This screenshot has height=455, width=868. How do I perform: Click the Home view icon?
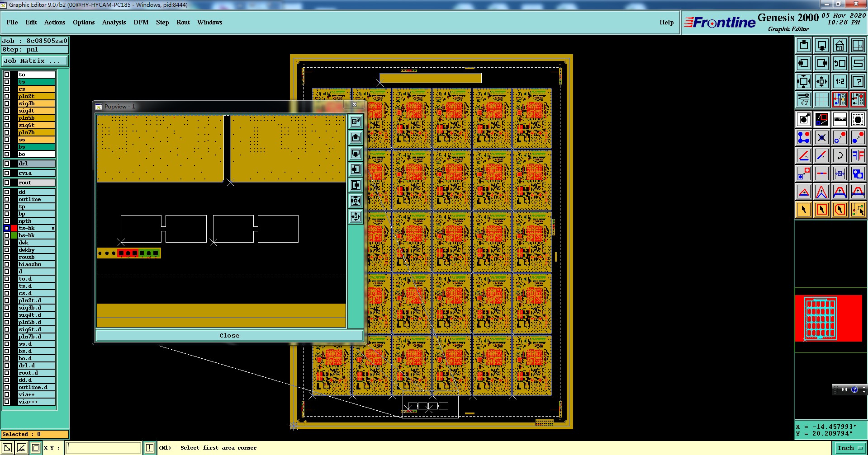840,45
